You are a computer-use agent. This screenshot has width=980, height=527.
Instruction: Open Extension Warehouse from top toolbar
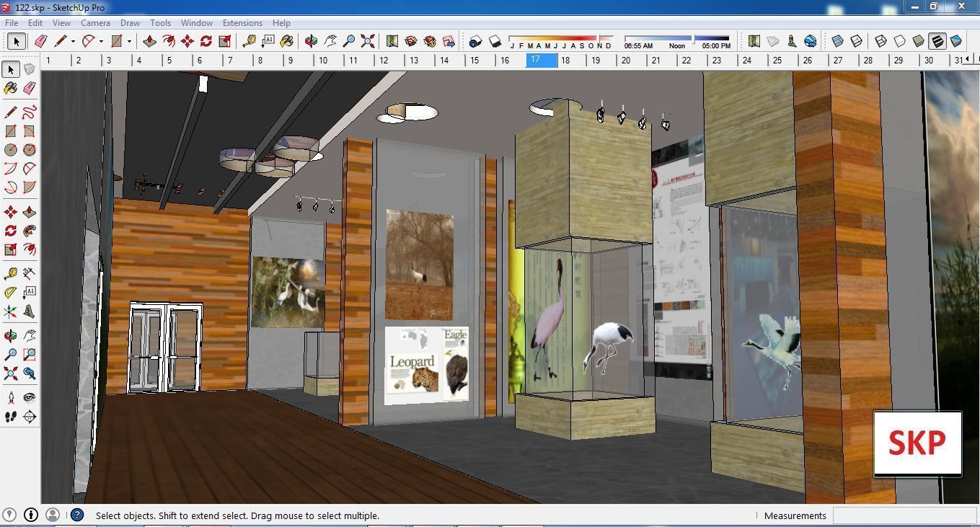pos(430,41)
